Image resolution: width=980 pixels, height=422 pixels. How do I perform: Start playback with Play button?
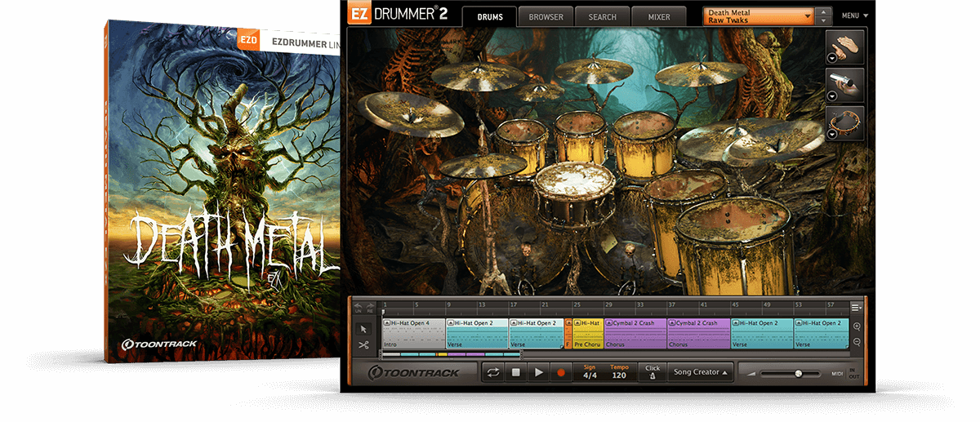point(538,372)
